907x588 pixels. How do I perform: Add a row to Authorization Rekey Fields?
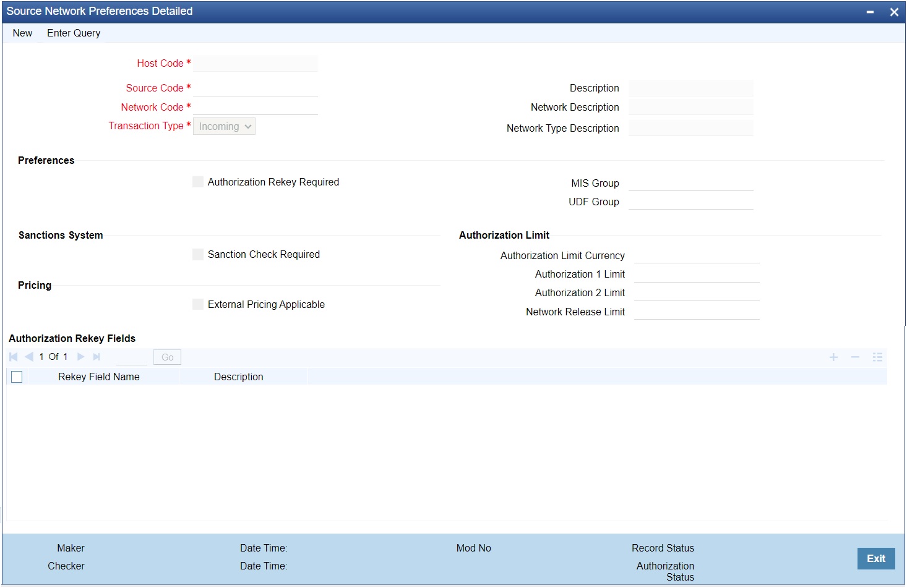click(x=833, y=357)
